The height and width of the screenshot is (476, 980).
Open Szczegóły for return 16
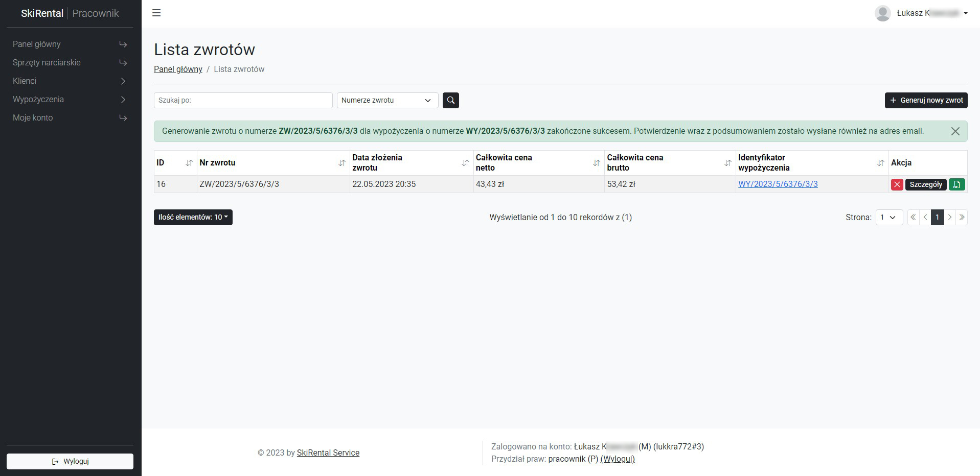point(926,184)
